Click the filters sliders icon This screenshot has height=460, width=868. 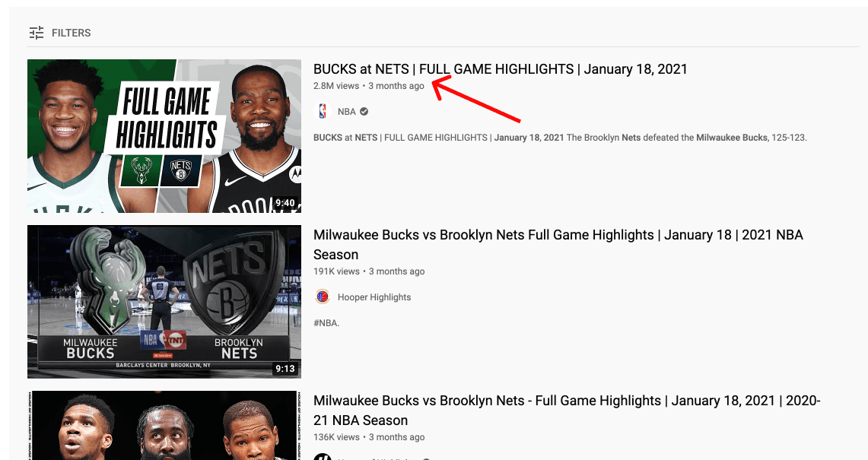(x=37, y=33)
